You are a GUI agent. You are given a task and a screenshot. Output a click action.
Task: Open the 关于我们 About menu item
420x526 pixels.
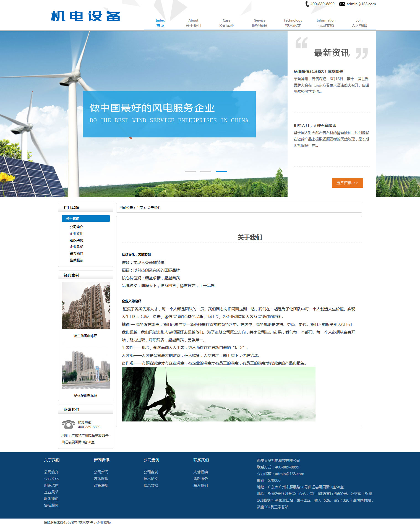point(193,23)
